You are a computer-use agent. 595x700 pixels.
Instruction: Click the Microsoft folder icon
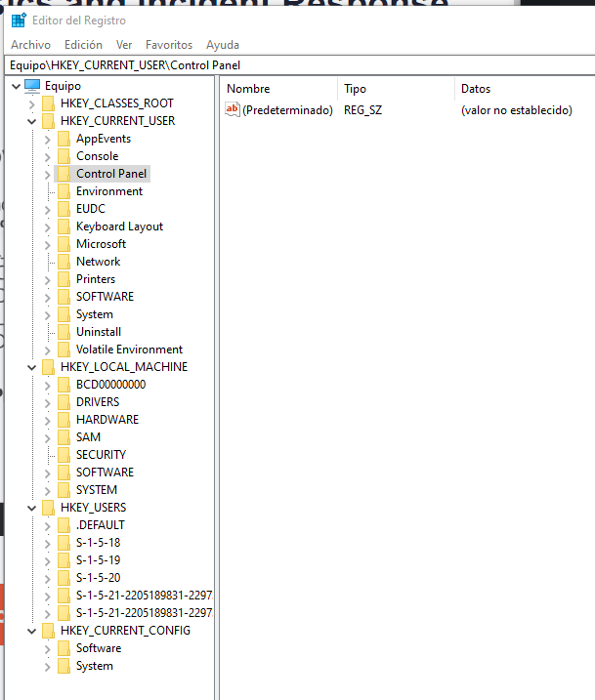click(64, 244)
